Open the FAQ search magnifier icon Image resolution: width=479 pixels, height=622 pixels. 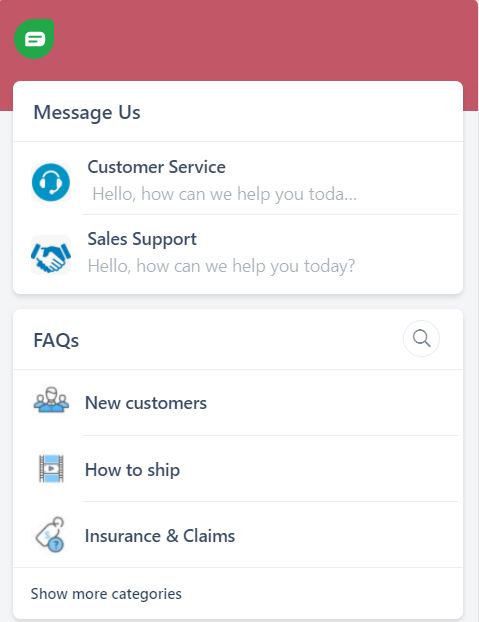[x=421, y=338]
